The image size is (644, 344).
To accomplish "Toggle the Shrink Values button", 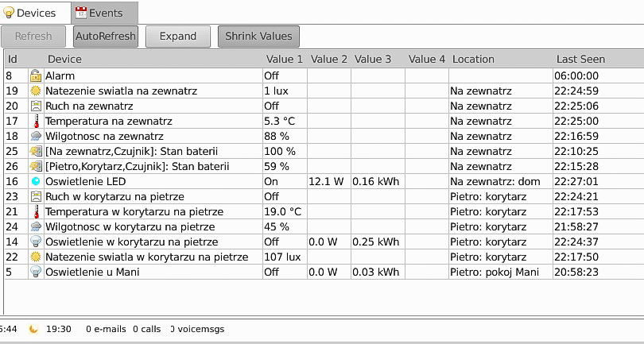I will [x=258, y=36].
